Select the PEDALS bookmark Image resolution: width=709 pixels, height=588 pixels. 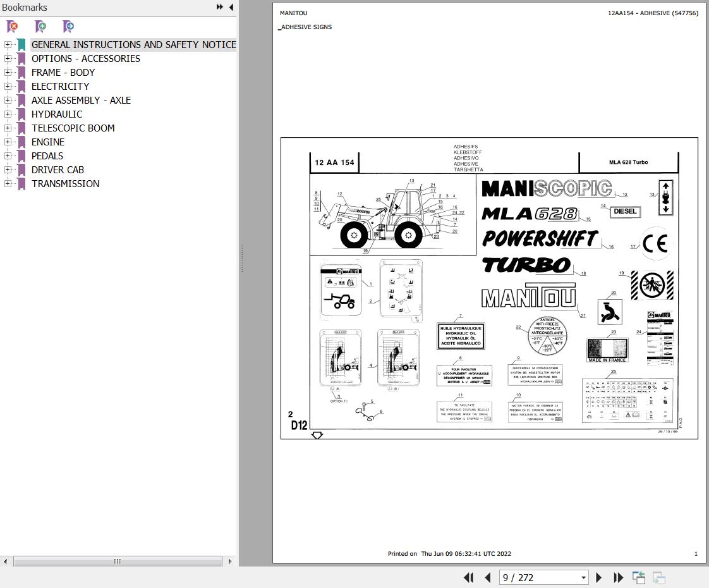pos(47,156)
